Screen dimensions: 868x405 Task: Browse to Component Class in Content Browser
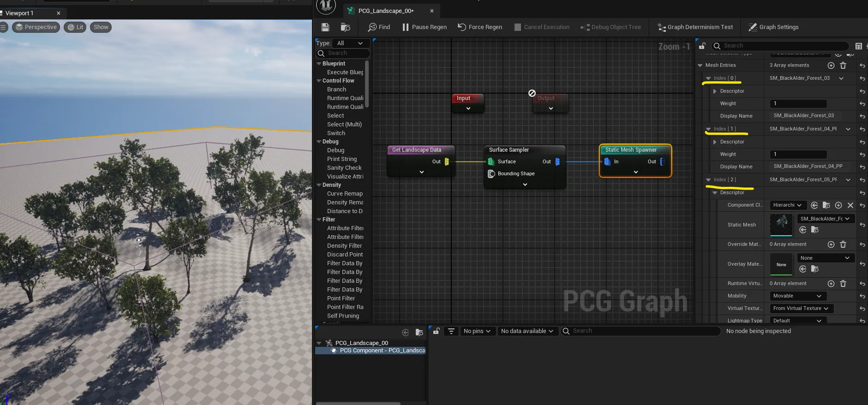point(826,205)
